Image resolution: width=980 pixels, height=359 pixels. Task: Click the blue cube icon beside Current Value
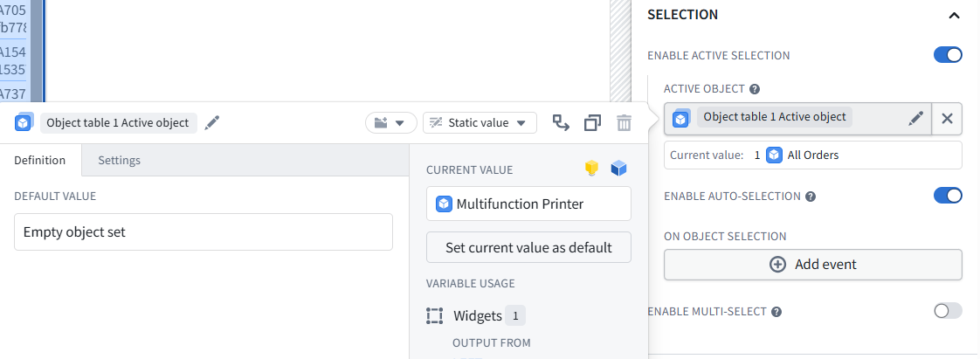coord(618,169)
